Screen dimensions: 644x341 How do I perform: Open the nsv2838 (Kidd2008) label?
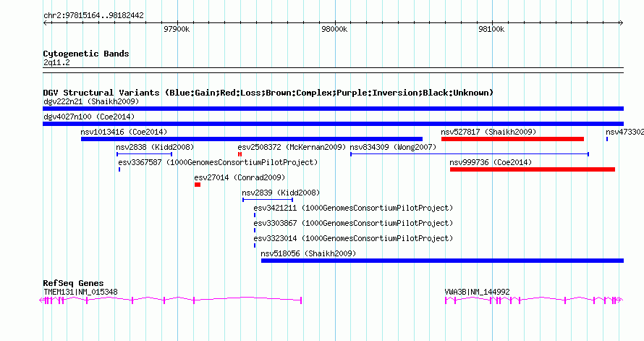[x=155, y=147]
